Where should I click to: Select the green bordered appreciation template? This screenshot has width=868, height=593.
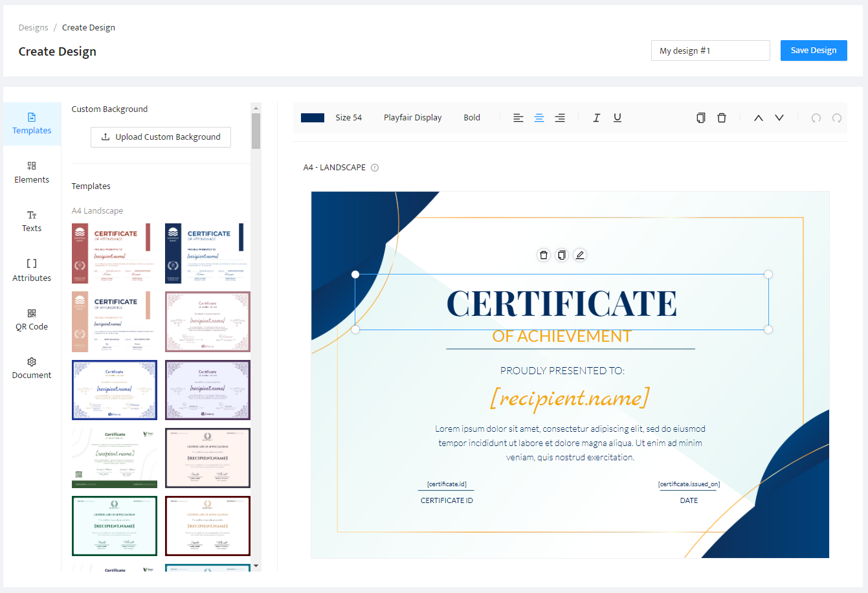tap(115, 526)
